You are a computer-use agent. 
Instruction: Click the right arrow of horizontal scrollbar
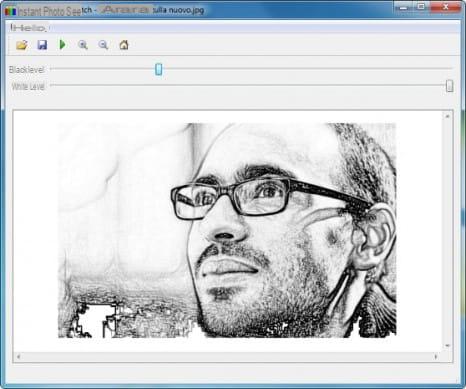click(x=436, y=357)
